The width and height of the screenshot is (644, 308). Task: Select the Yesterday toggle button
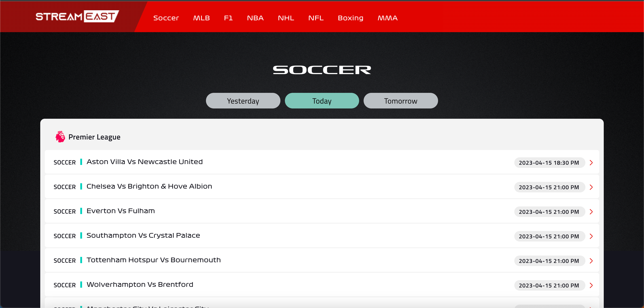tap(243, 101)
